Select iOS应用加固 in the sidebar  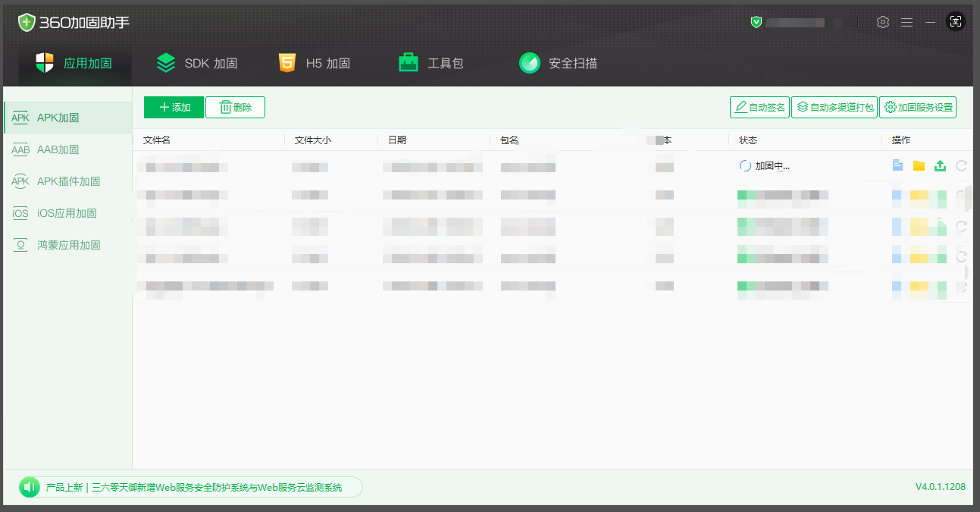[68, 213]
